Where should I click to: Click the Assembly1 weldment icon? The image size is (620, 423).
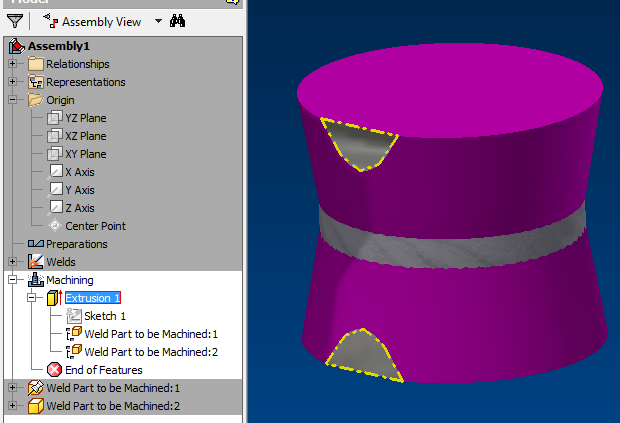pos(17,46)
